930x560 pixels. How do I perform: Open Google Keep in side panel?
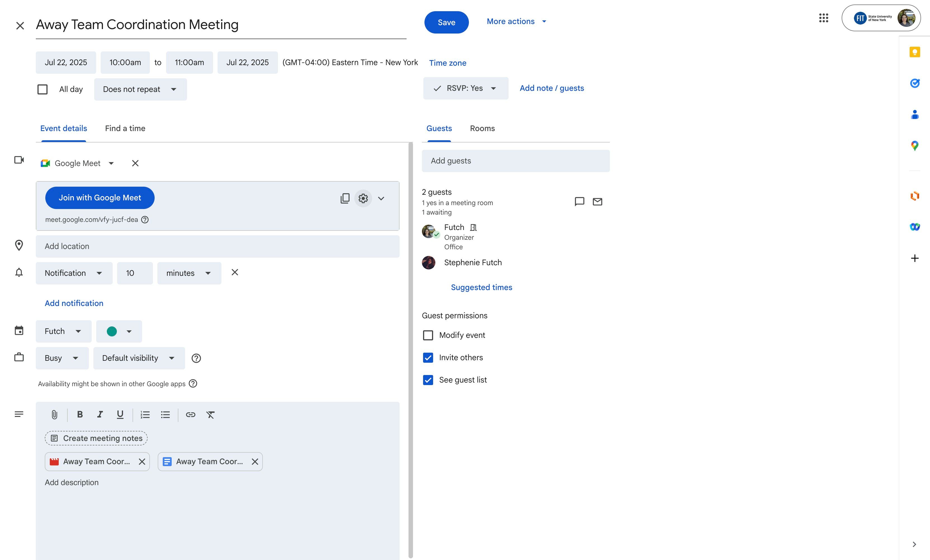click(915, 52)
